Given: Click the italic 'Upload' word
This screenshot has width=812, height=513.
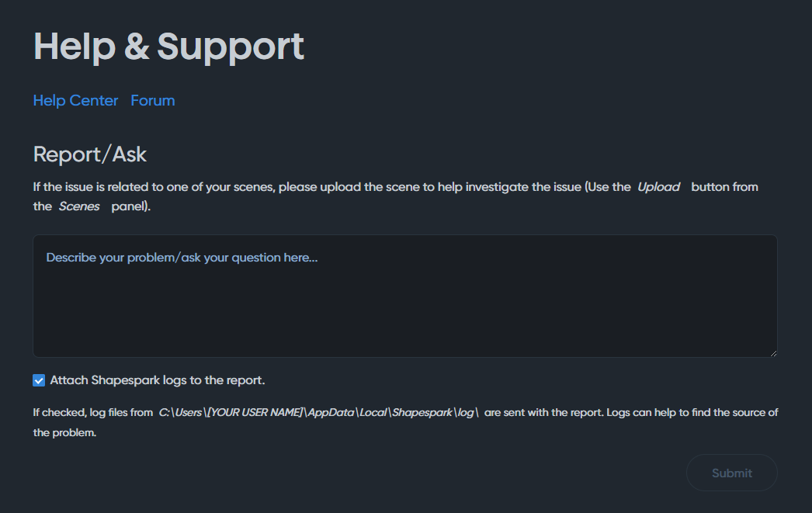Looking at the screenshot, I should click(658, 187).
